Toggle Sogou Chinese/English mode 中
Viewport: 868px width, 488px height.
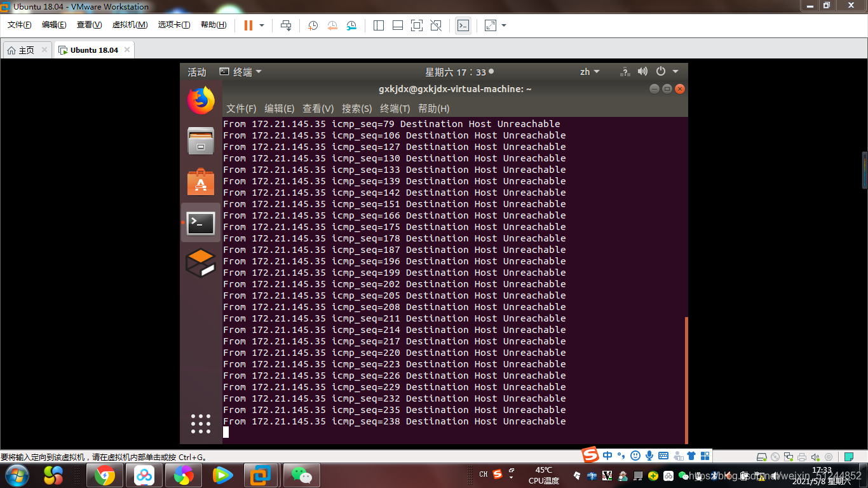(x=607, y=456)
